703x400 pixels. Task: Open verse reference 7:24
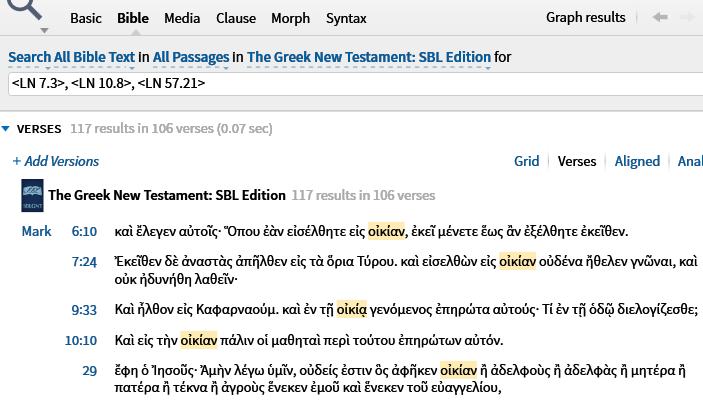tap(84, 261)
